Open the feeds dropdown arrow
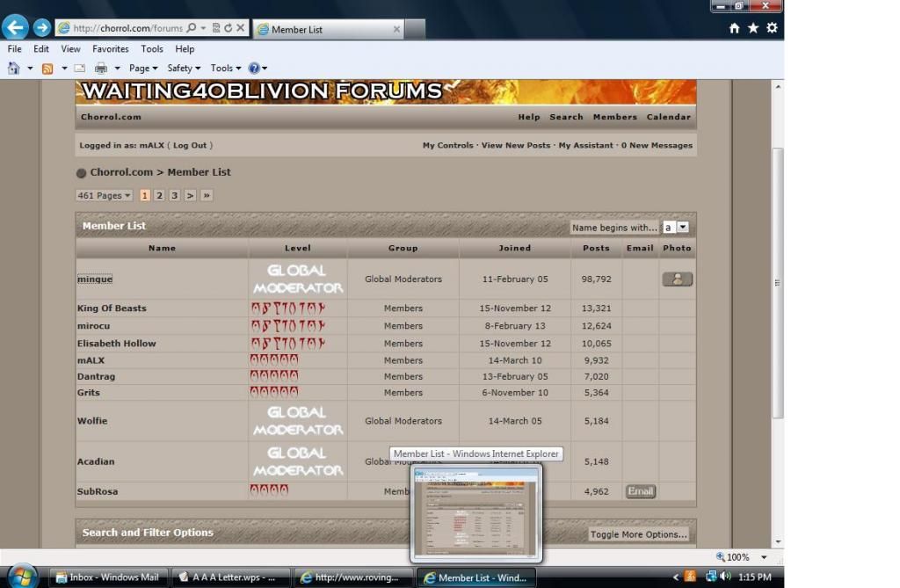The image size is (900, 588). pyautogui.click(x=64, y=69)
